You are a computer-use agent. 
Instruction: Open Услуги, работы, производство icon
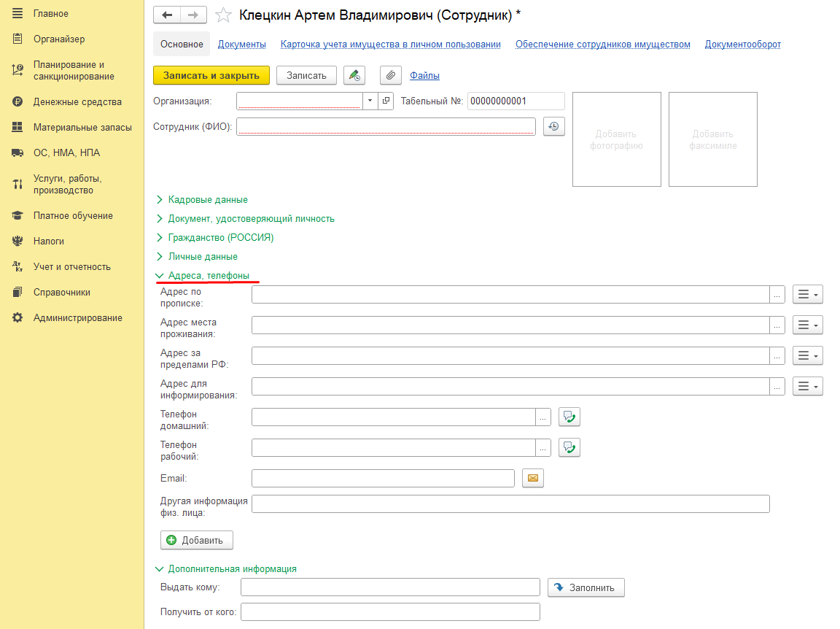click(17, 185)
